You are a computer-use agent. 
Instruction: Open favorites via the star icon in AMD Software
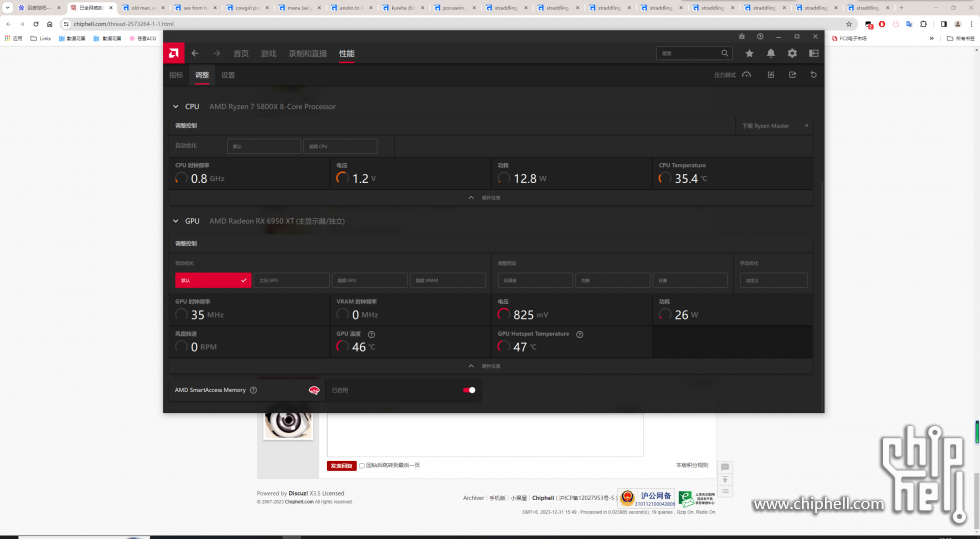[x=749, y=53]
